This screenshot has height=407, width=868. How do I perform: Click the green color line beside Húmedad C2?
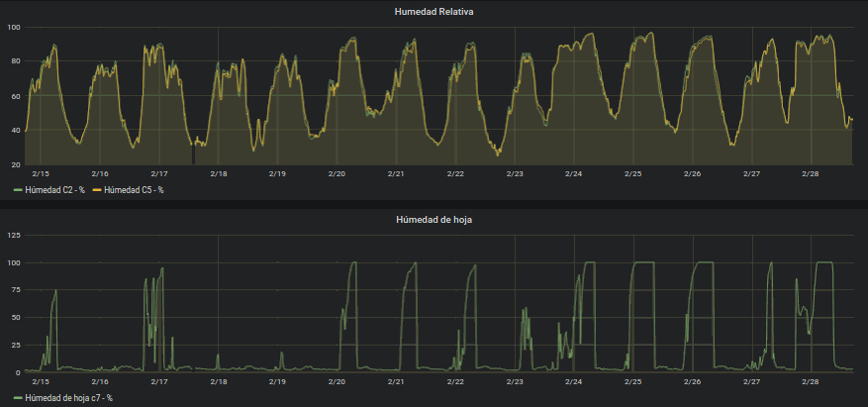tap(17, 190)
